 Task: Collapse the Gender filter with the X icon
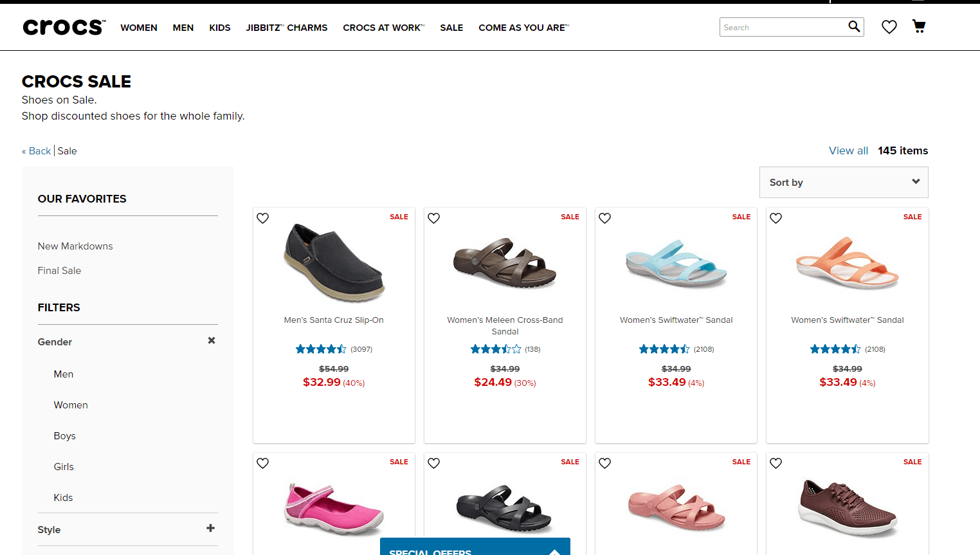coord(211,340)
